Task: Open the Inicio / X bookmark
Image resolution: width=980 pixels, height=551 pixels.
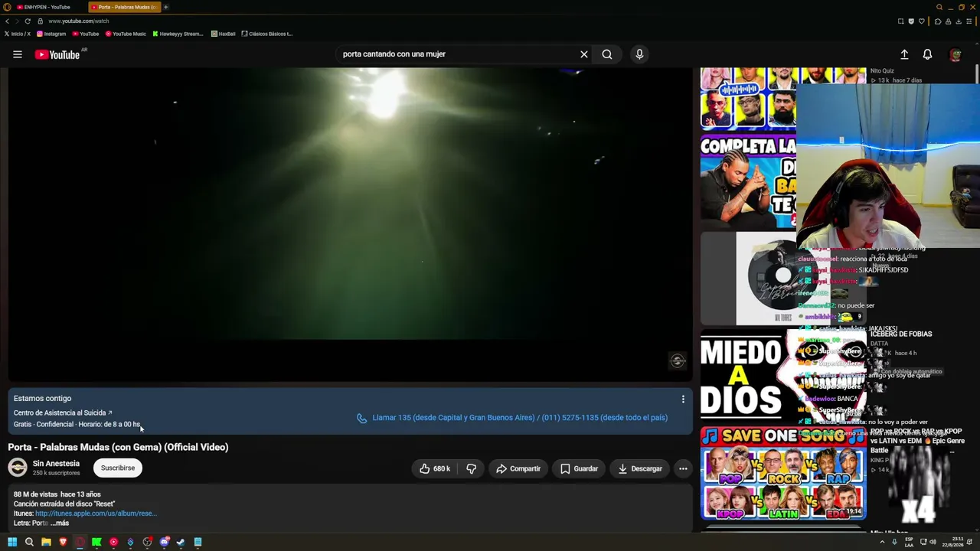Action: tap(18, 34)
